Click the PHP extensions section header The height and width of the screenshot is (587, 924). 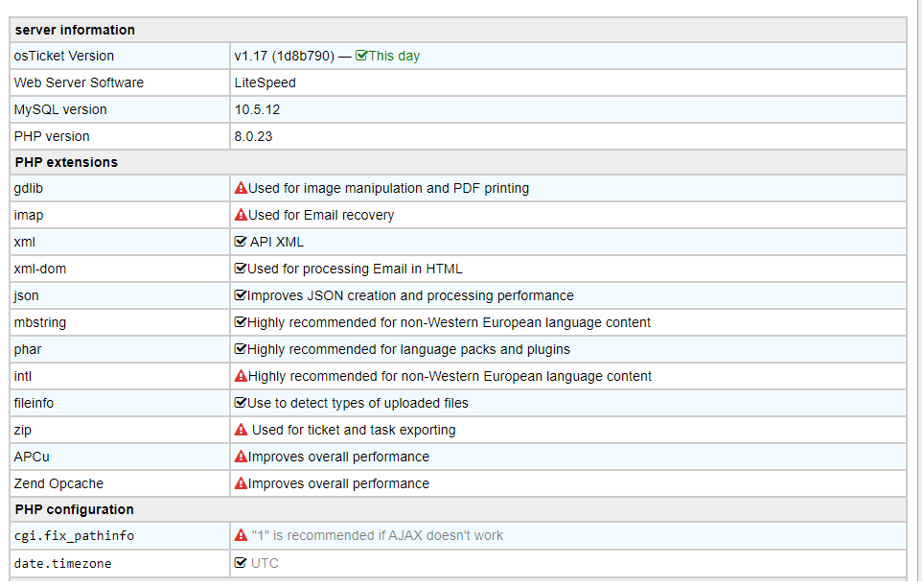pyautogui.click(x=66, y=162)
